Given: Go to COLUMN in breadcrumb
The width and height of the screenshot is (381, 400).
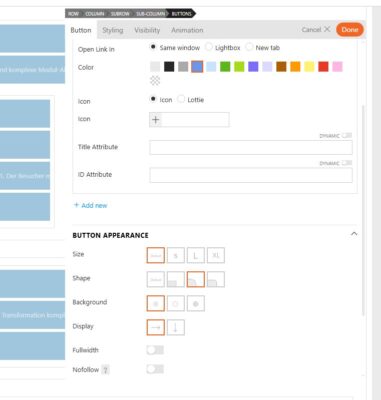Looking at the screenshot, I should click(x=95, y=14).
